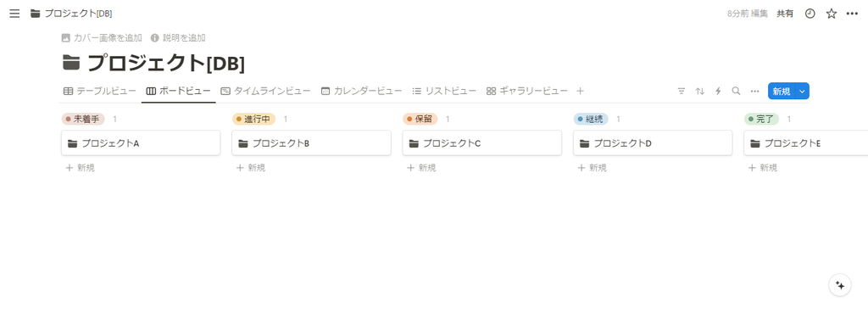Select the カレンダービュー tab

pos(361,91)
